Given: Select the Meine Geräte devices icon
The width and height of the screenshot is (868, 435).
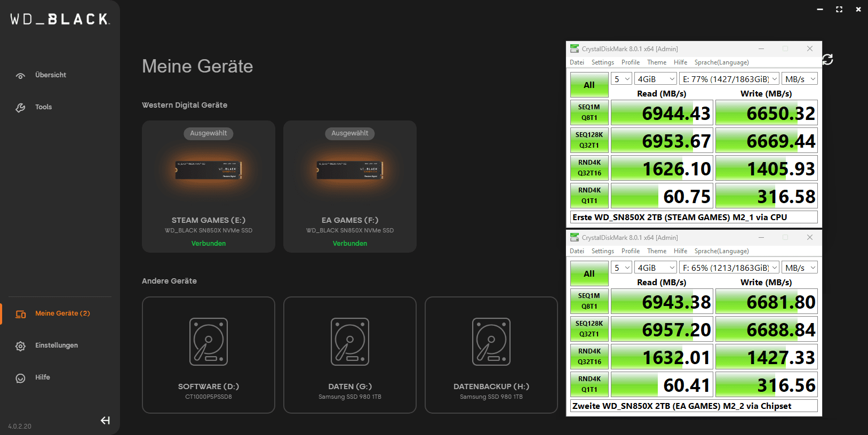Looking at the screenshot, I should pos(21,314).
